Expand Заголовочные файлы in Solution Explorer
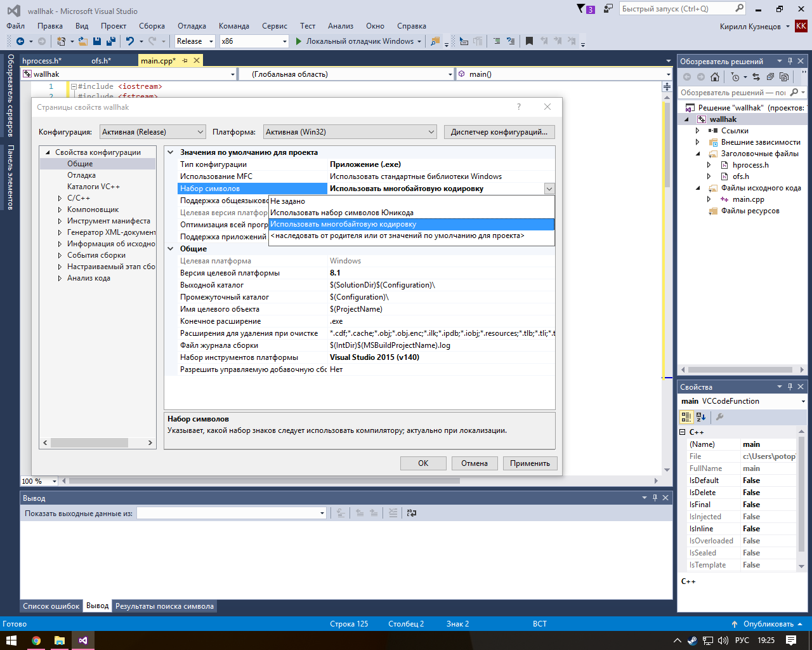This screenshot has height=650, width=812. pos(698,154)
